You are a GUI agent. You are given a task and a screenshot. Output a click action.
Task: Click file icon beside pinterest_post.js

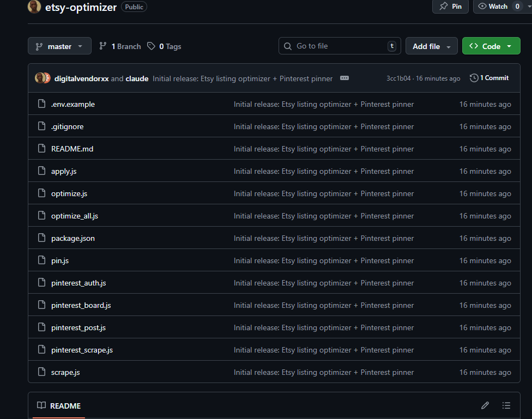click(42, 327)
